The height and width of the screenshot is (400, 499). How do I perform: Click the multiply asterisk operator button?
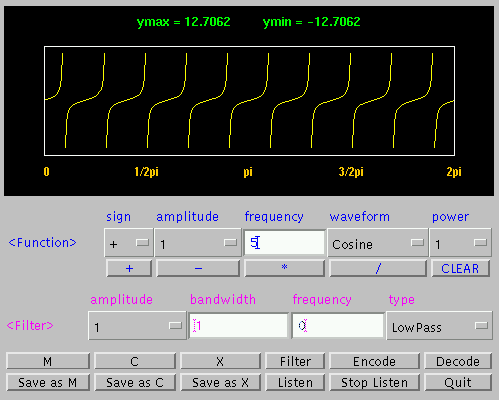coord(284,268)
